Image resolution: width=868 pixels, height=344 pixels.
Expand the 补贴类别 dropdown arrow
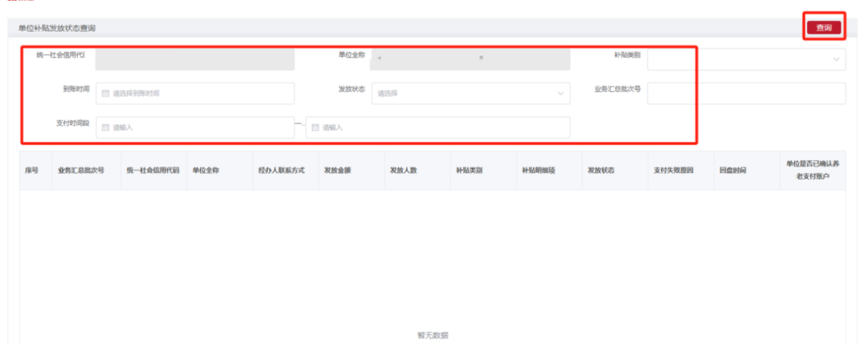click(835, 60)
